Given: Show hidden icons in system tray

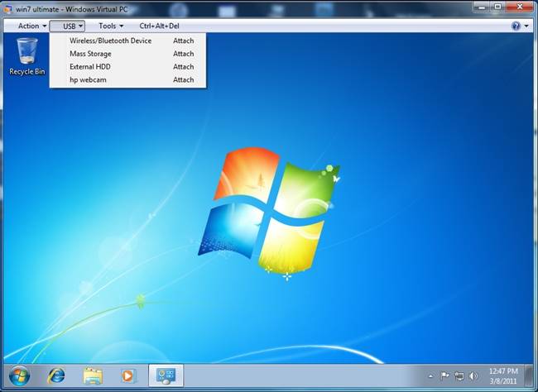Looking at the screenshot, I should [x=430, y=376].
